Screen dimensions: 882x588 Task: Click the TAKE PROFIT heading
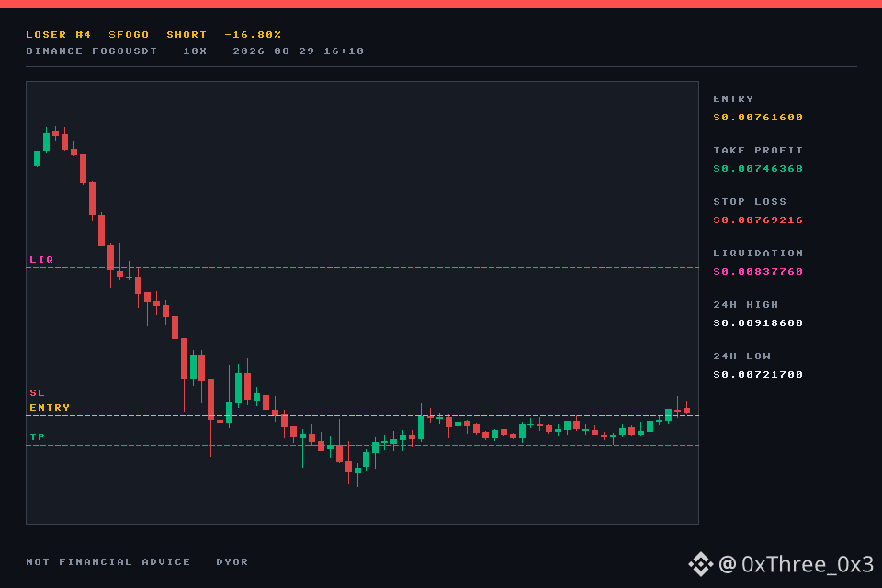758,151
